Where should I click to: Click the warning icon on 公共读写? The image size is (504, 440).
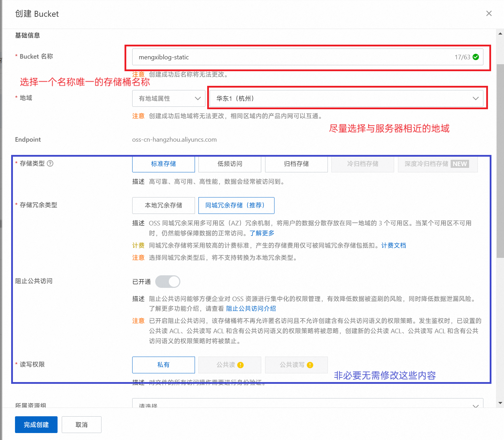pyautogui.click(x=310, y=365)
